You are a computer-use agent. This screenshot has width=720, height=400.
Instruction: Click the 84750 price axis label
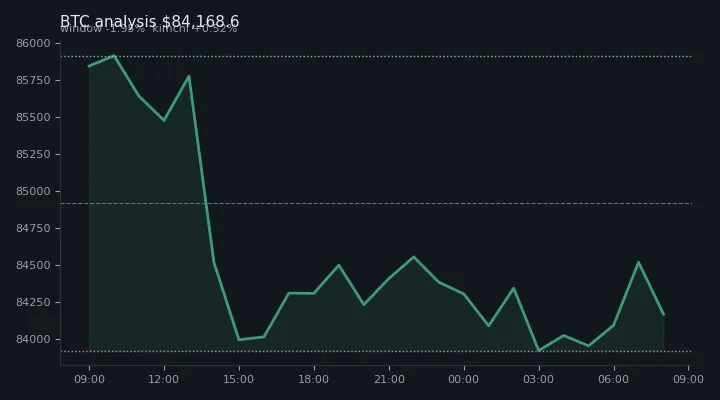pyautogui.click(x=33, y=228)
